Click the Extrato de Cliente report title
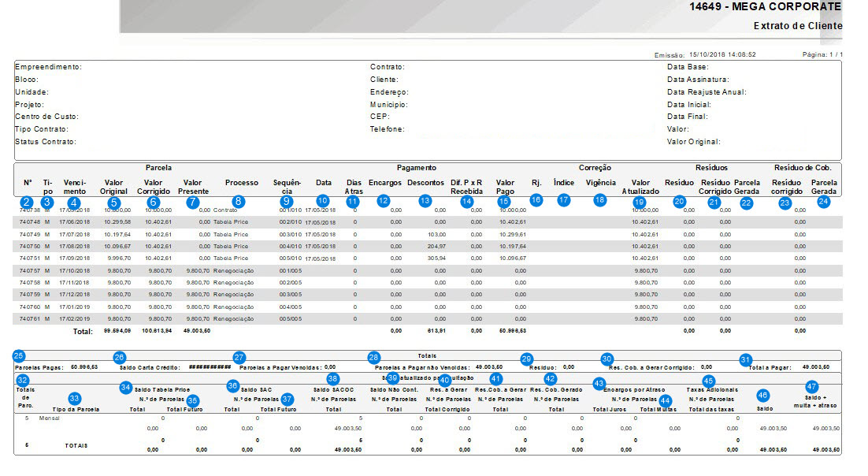 click(797, 26)
